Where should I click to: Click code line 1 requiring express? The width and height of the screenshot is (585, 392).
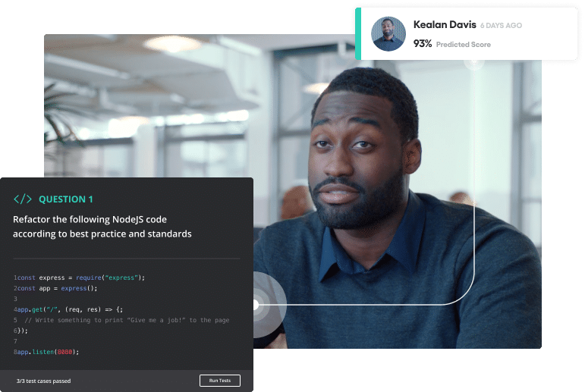(79, 278)
